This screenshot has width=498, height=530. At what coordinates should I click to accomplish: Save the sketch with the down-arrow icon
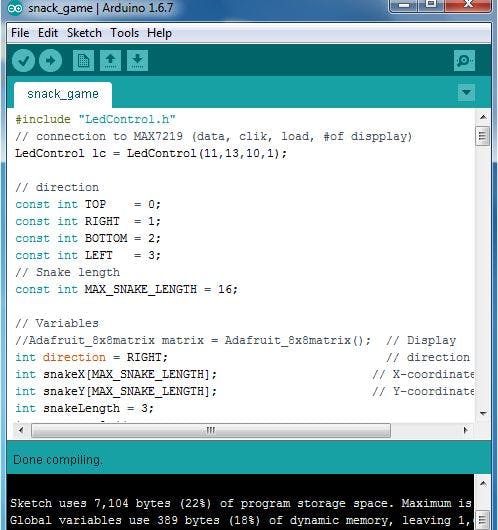137,61
